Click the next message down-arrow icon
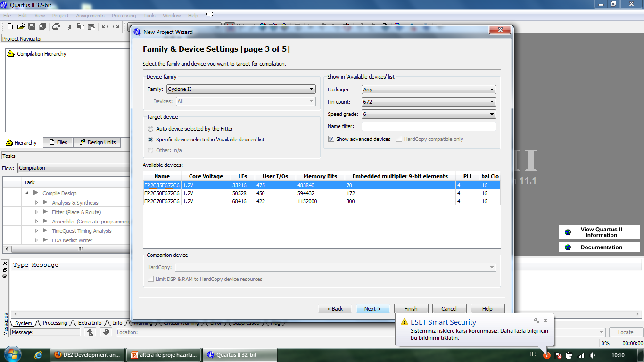 pos(106,332)
